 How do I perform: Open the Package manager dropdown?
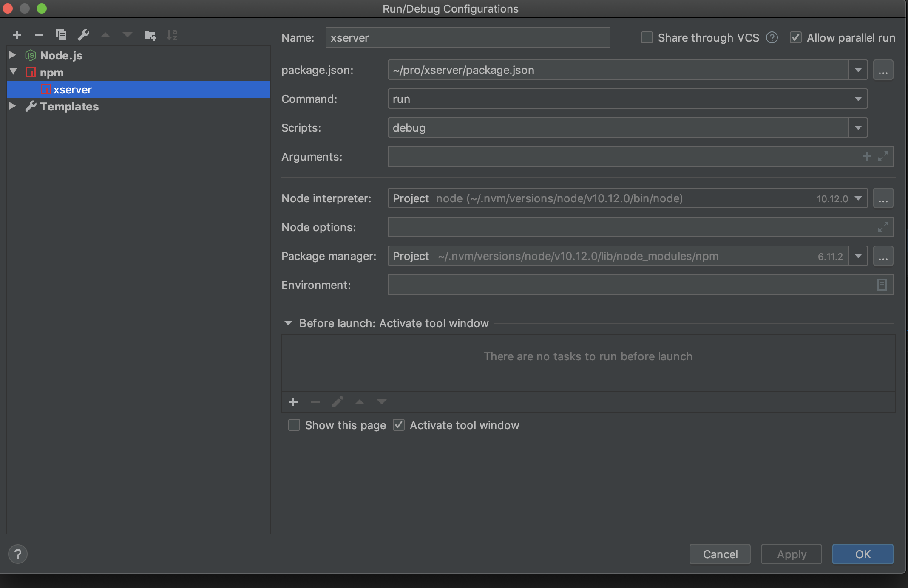[858, 256]
